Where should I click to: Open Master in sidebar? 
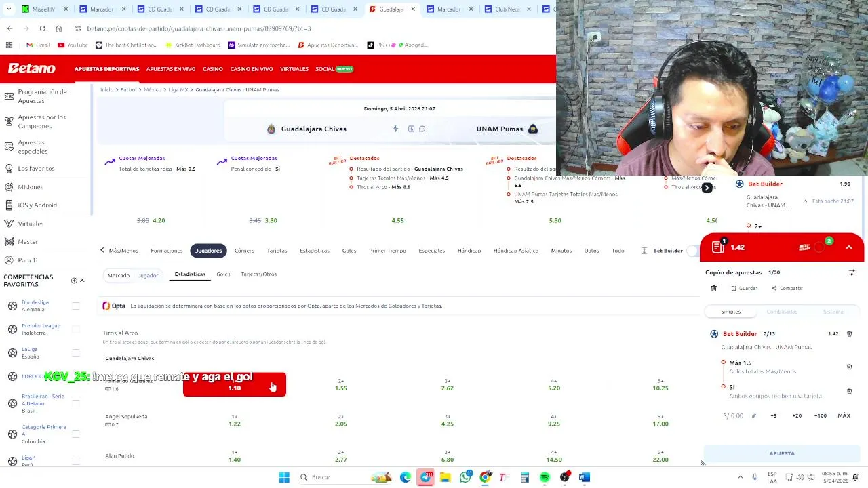(28, 241)
